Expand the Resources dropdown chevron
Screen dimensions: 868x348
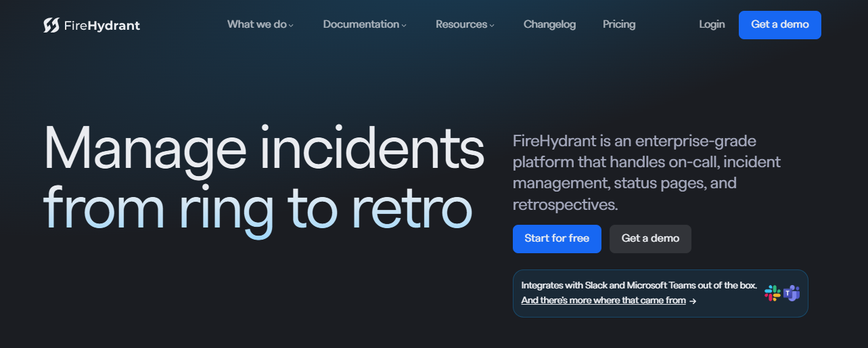pos(492,26)
